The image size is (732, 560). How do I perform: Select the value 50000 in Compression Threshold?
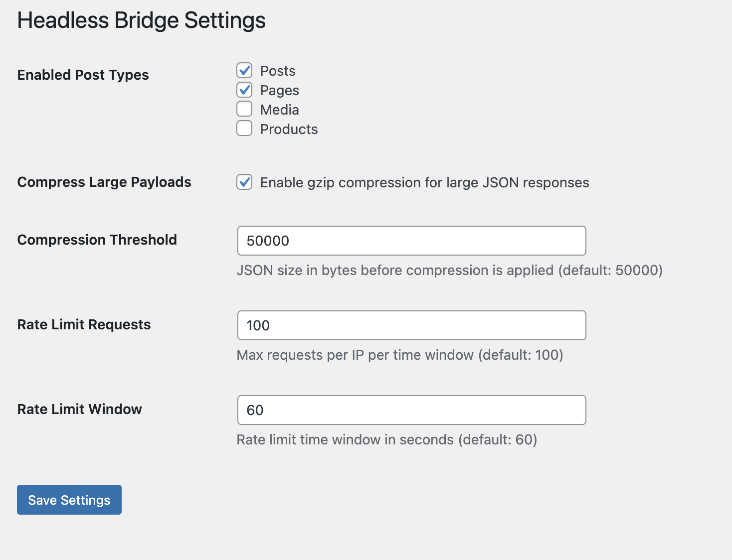coord(269,241)
